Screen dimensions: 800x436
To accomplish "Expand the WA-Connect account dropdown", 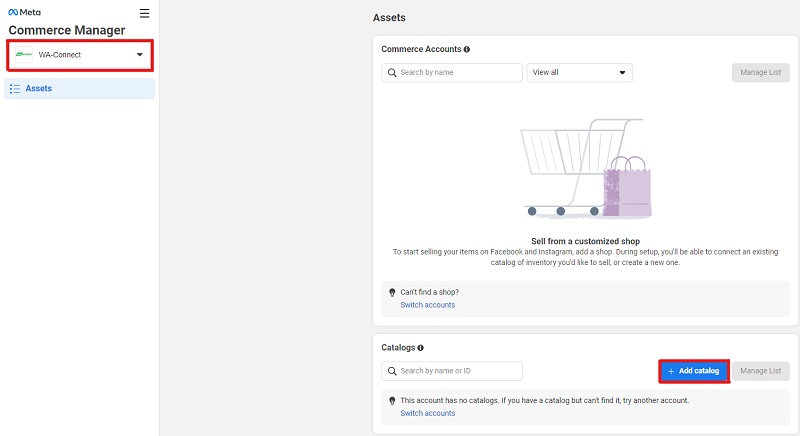I will tap(80, 55).
